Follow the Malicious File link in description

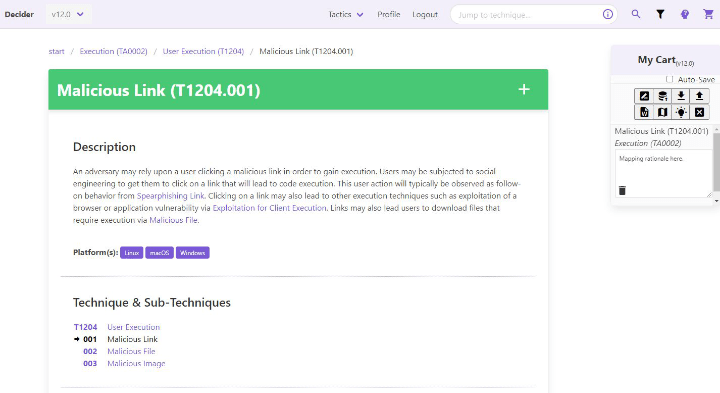(174, 220)
